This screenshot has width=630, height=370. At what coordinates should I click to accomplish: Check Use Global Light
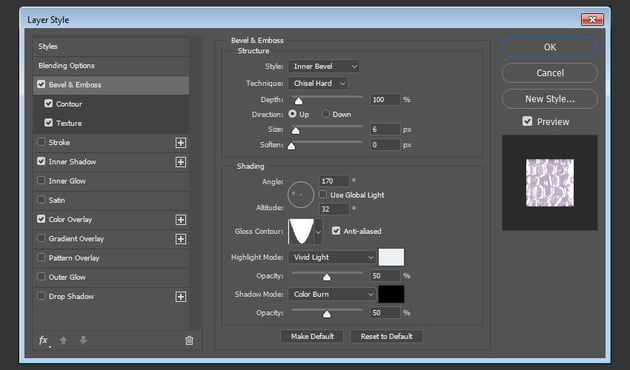tap(323, 194)
